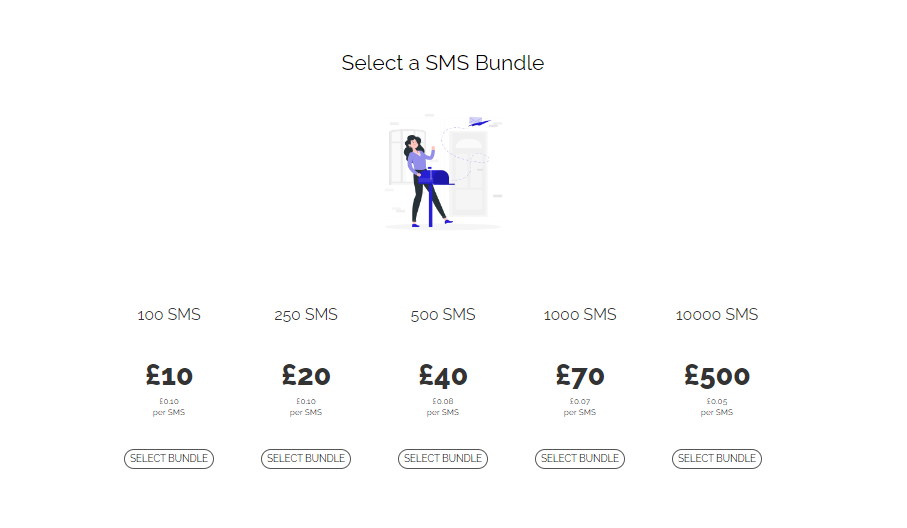This screenshot has height=528, width=907.
Task: Choose the 500 SMS bundle button
Action: 443,459
